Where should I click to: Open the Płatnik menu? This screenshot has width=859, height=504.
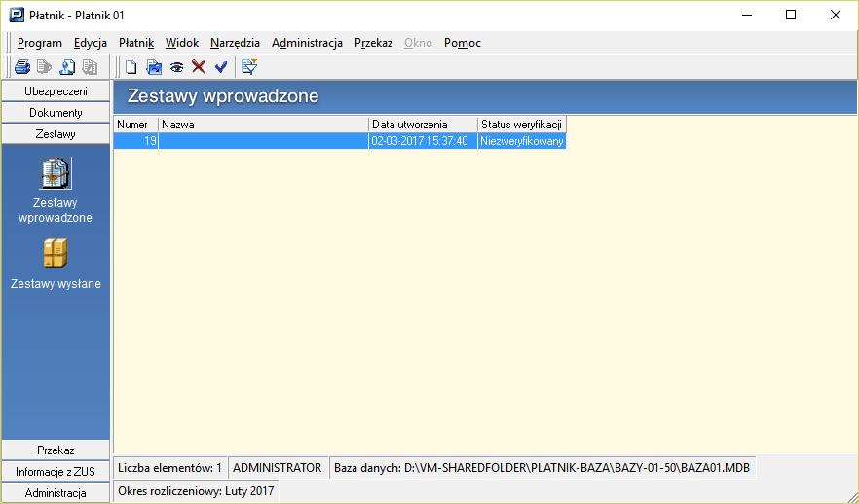click(x=136, y=43)
